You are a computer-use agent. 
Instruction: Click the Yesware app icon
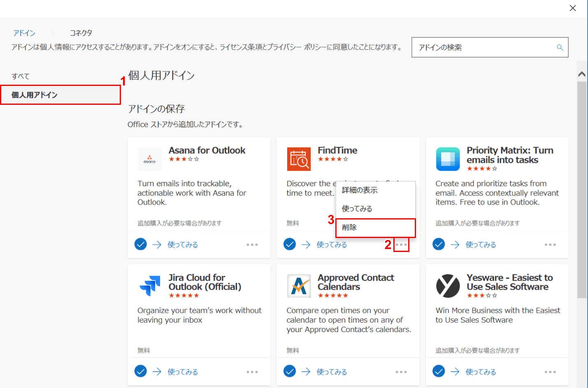pyautogui.click(x=448, y=286)
